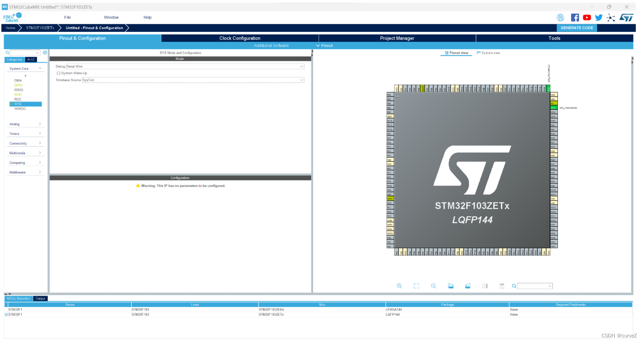Open the pin search combo box dropdown
644x342 pixels.
pos(550,286)
